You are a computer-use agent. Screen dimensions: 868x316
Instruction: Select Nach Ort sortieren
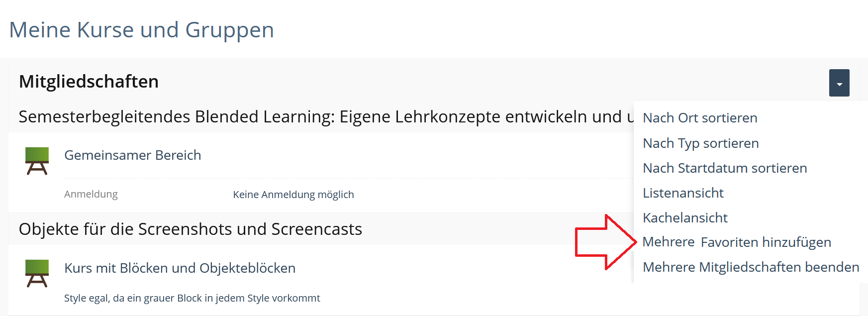(x=700, y=118)
